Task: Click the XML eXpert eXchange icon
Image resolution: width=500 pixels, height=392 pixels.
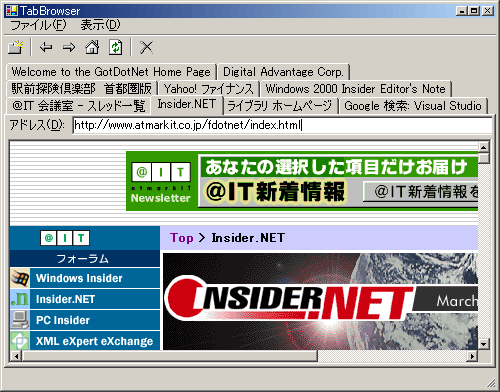Action: tap(20, 341)
